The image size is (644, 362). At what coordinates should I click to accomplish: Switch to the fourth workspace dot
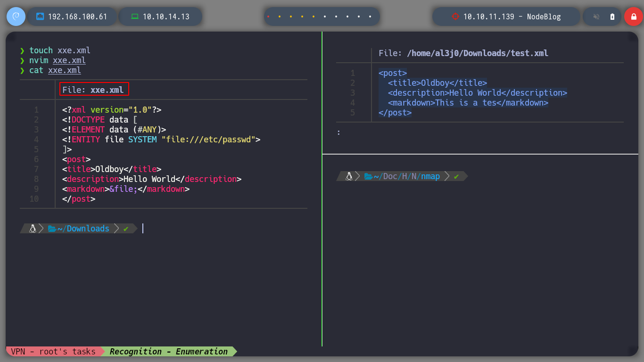(302, 16)
